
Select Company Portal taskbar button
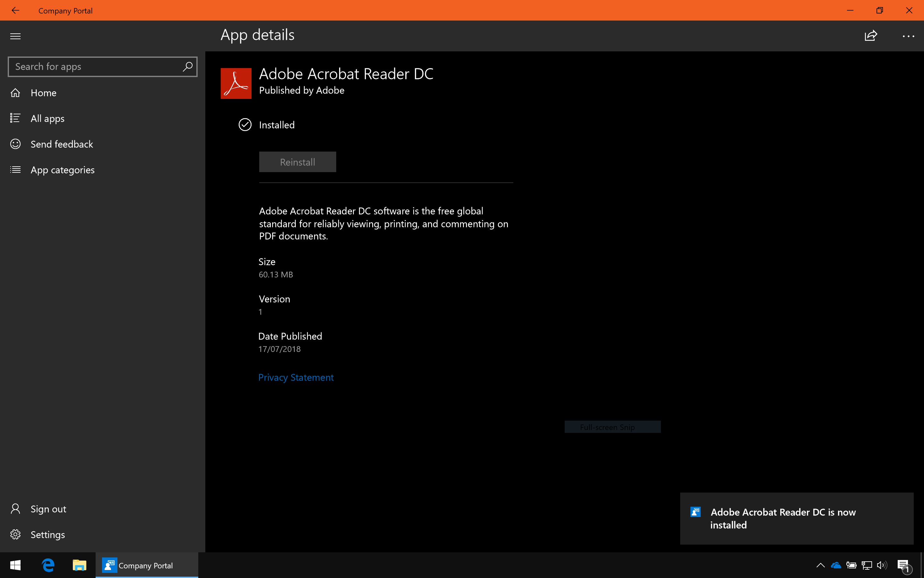tap(147, 565)
